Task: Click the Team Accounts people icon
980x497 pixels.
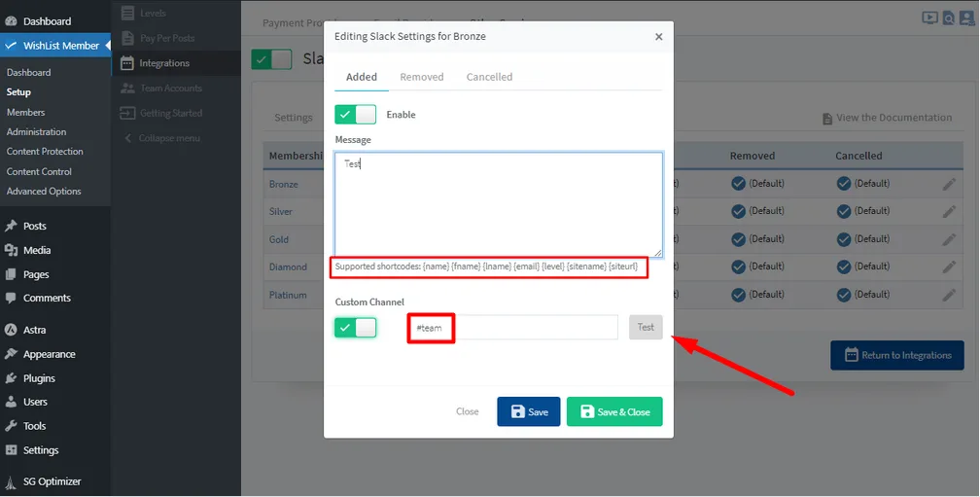Action: (127, 89)
